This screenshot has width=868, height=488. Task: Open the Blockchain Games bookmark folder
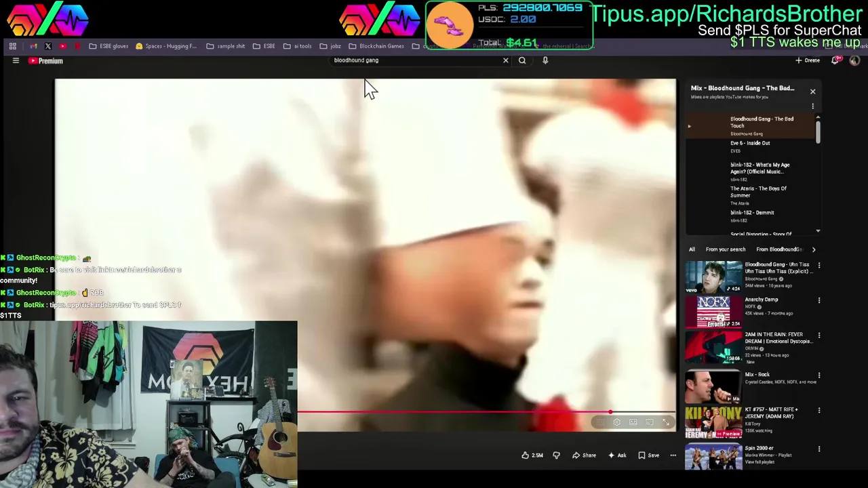376,46
